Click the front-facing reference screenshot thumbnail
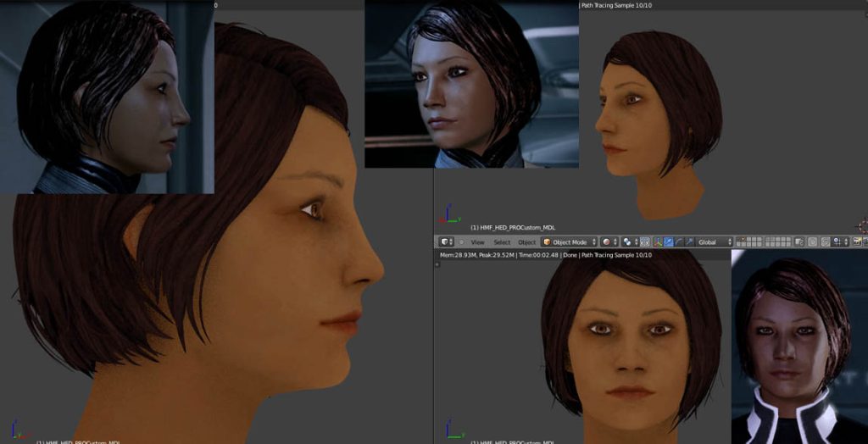Image resolution: width=868 pixels, height=444 pixels. [799, 347]
